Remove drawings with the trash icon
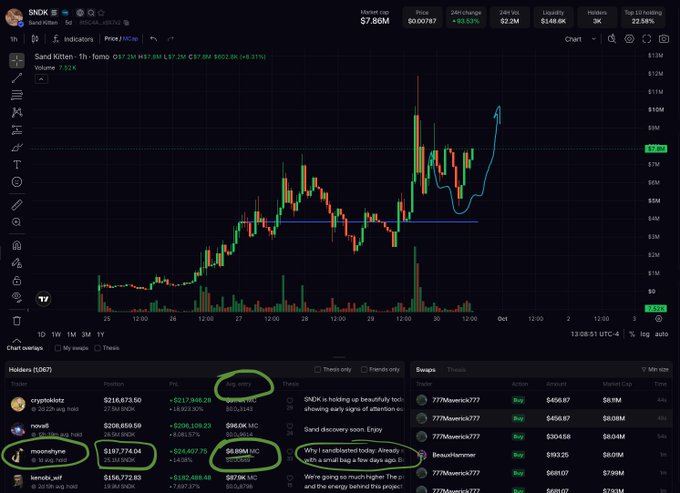The image size is (680, 493). pyautogui.click(x=17, y=321)
